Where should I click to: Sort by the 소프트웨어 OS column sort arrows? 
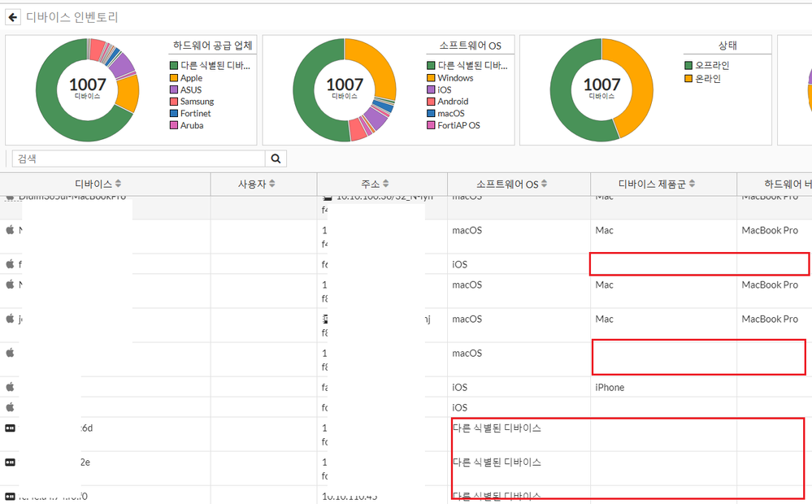coord(544,184)
